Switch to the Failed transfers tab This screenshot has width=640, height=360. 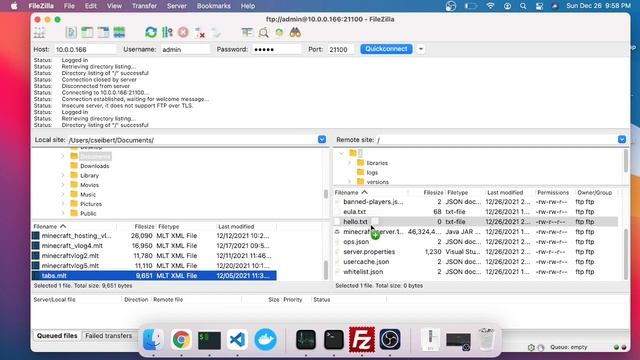[x=109, y=336]
